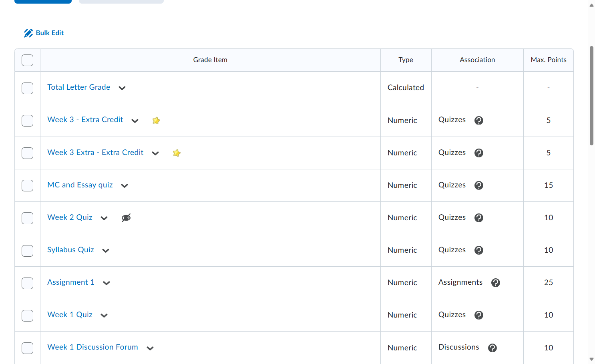Open association help icon for Week 3 - Extra Credit

point(479,121)
